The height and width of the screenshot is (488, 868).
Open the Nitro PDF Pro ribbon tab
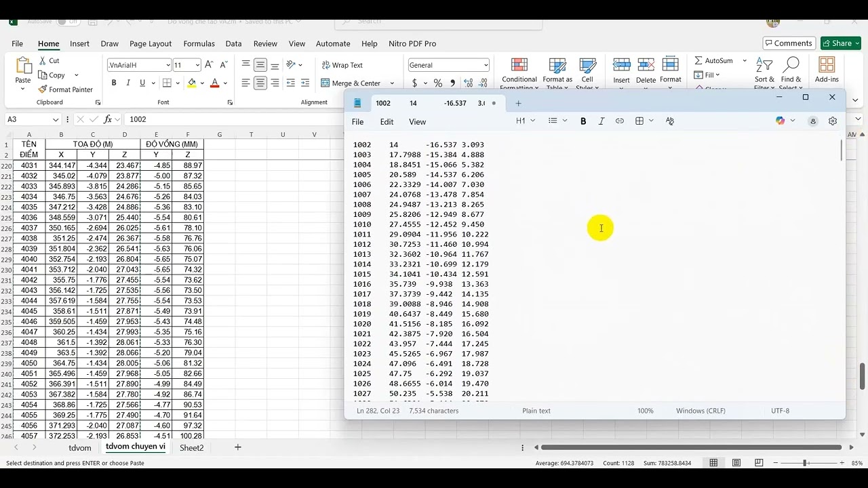coord(412,43)
